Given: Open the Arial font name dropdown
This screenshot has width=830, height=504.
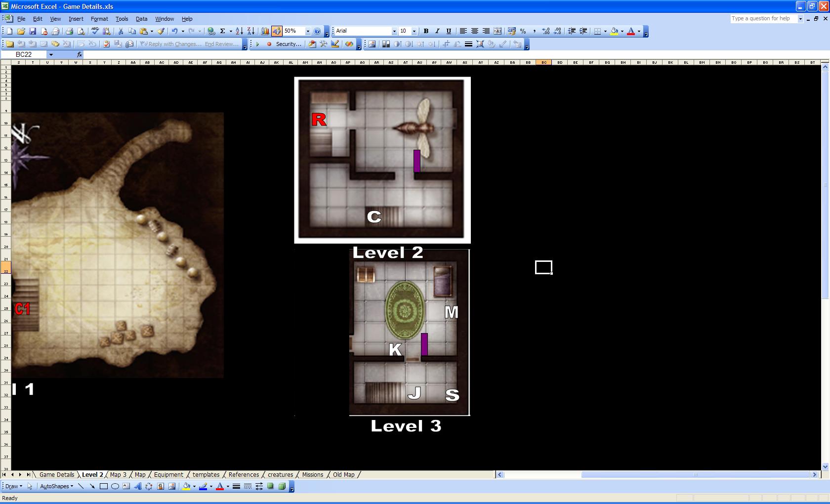Looking at the screenshot, I should click(x=394, y=31).
